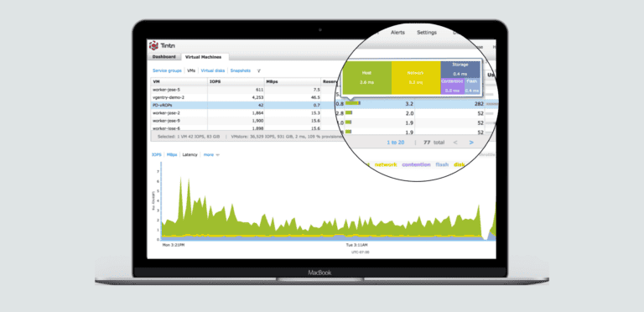Image resolution: width=644 pixels, height=312 pixels.
Task: Click the 1 to 20 page range
Action: pos(395,143)
